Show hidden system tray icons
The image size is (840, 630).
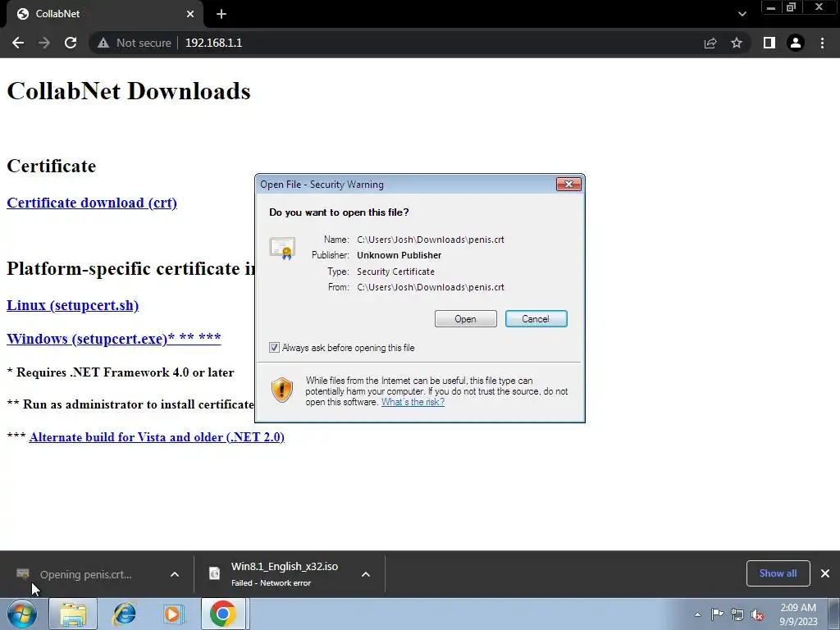697,614
